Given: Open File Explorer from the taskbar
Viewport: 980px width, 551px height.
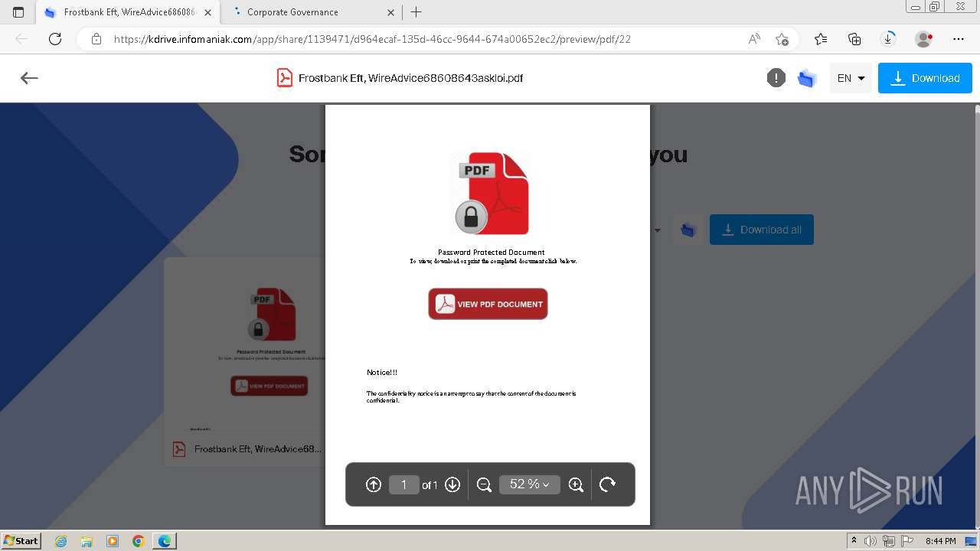Looking at the screenshot, I should point(87,541).
